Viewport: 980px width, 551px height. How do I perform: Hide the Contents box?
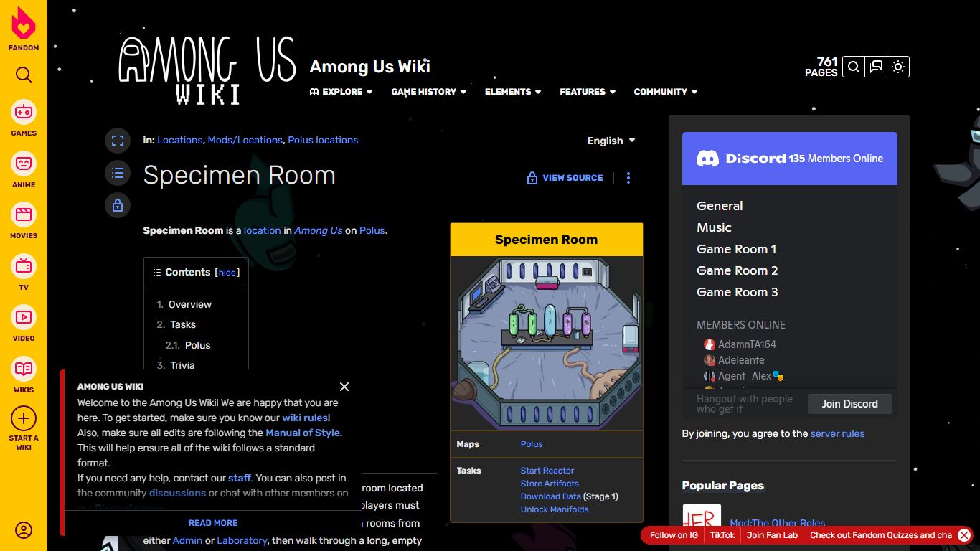click(227, 273)
